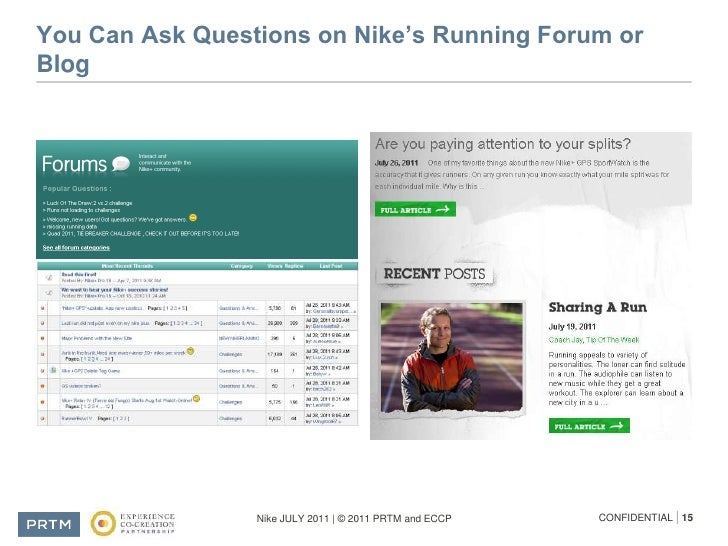The width and height of the screenshot is (728, 546).
Task: Click status icon of 'Major Problems with the New Site' row
Action: coord(43,338)
